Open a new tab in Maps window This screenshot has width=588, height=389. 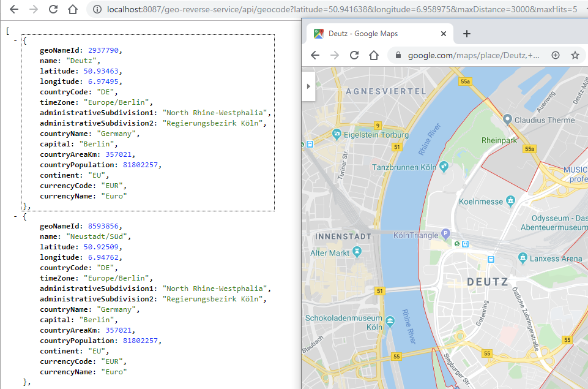tap(466, 34)
